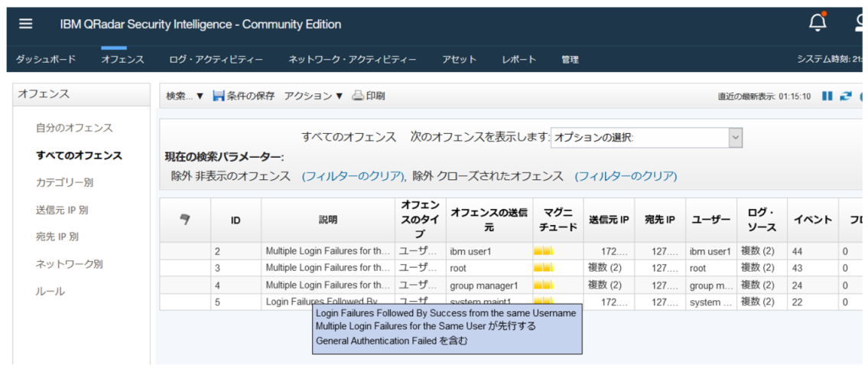Select offense row with ID 2
The width and height of the screenshot is (868, 369).
tap(510, 252)
